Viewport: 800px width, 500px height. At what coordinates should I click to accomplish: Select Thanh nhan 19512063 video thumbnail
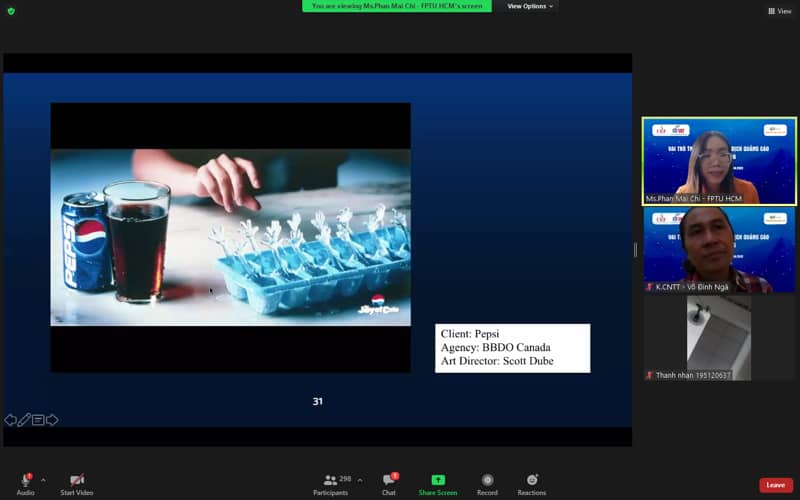719,338
